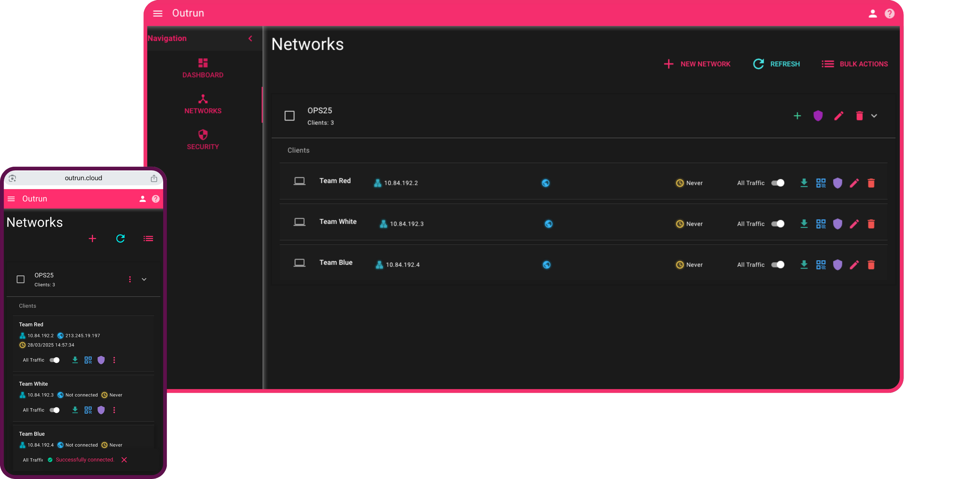980x479 pixels.
Task: Toggle All Traffic for Team Red on mobile
Action: 55,359
